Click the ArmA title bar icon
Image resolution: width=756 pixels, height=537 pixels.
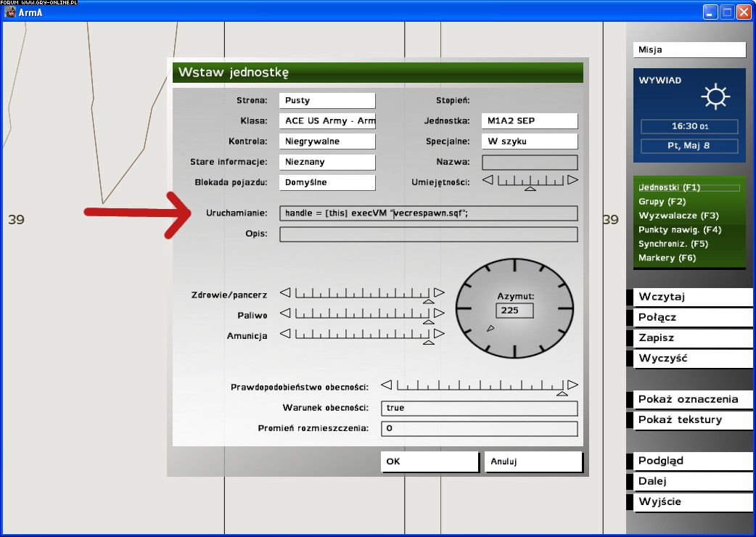tap(10, 12)
